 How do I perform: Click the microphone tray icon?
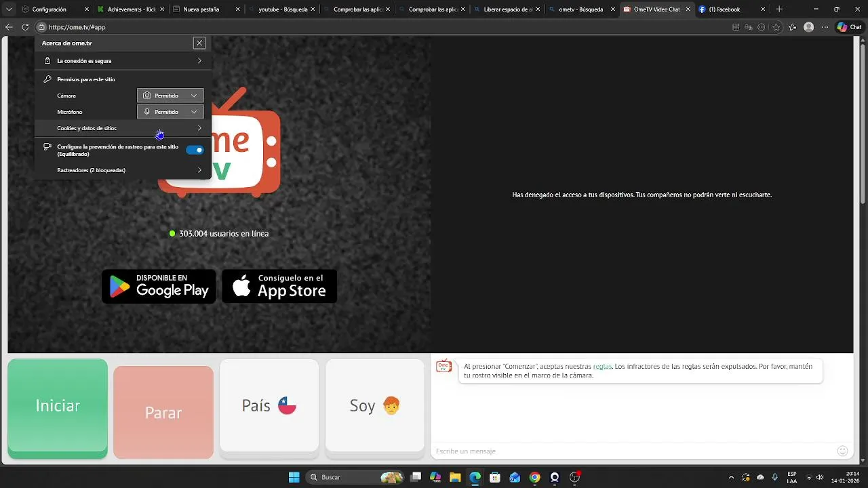click(x=775, y=477)
